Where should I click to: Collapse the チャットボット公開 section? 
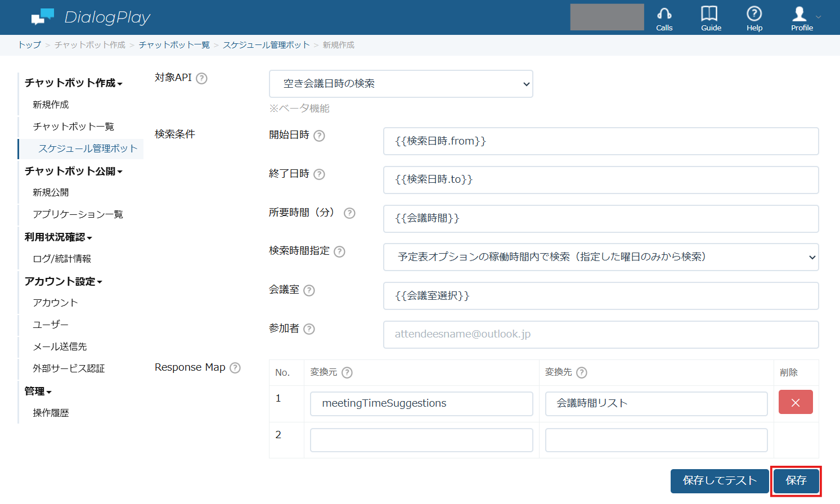(73, 171)
